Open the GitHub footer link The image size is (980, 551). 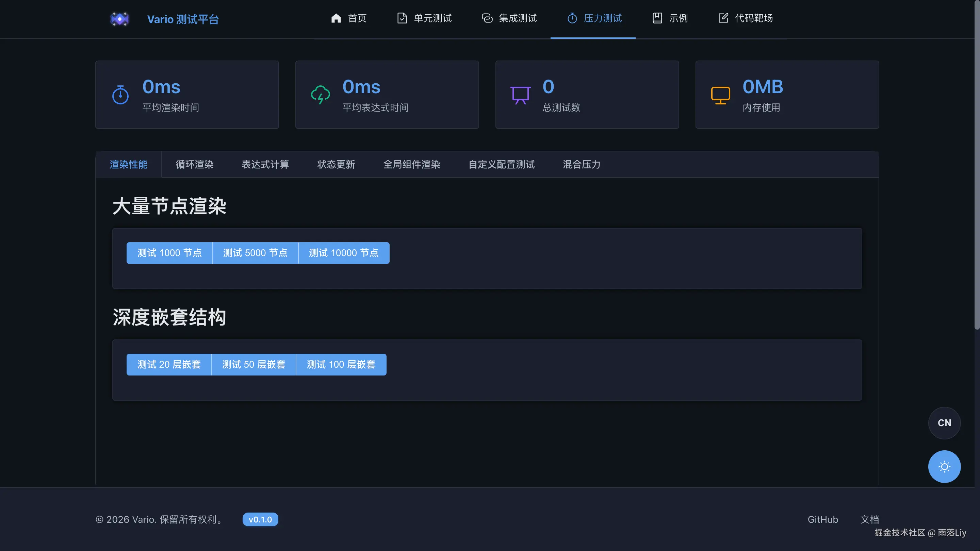pyautogui.click(x=822, y=519)
